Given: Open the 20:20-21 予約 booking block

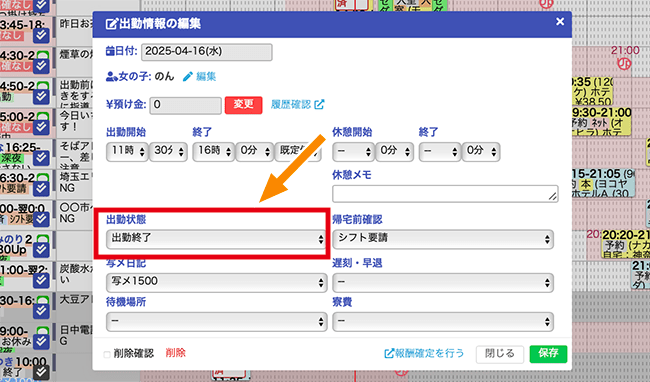Looking at the screenshot, I should (626, 244).
